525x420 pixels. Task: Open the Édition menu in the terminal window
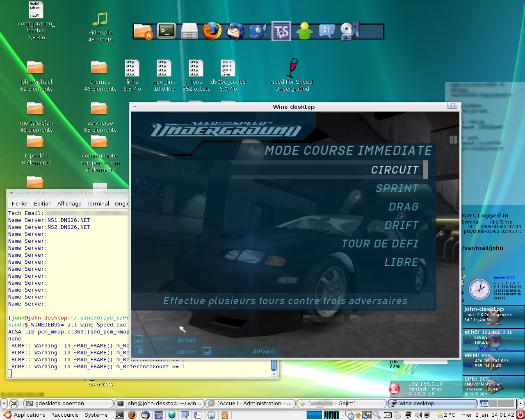tap(43, 203)
